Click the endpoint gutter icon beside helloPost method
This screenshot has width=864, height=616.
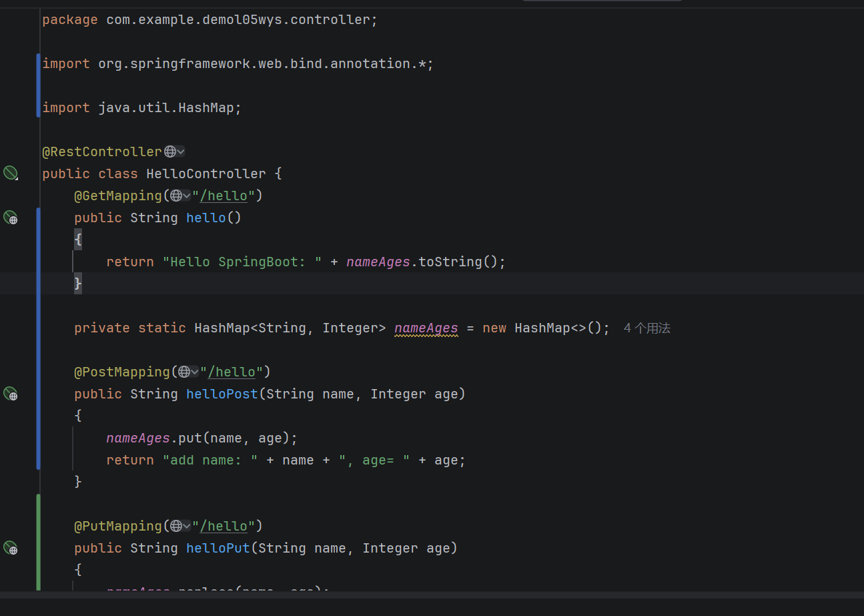[x=10, y=394]
